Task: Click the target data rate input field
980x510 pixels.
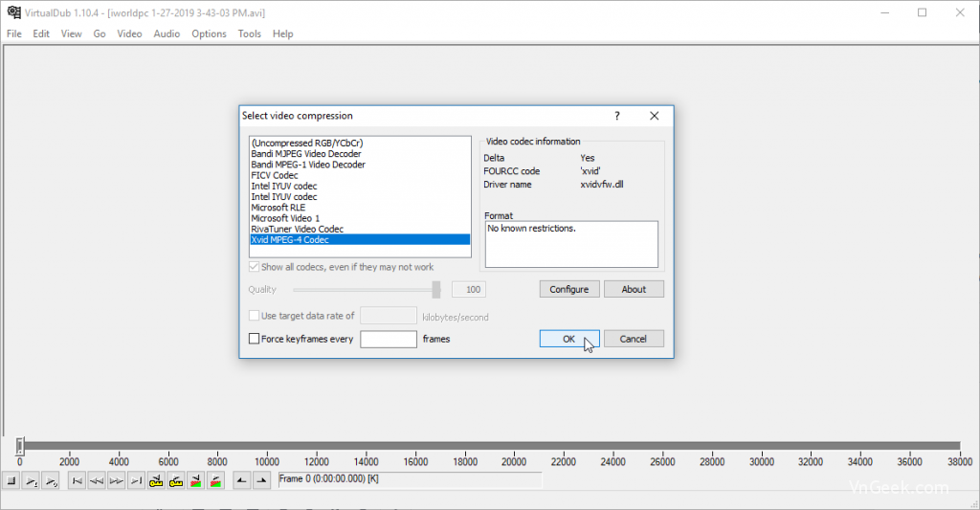Action: (x=389, y=316)
